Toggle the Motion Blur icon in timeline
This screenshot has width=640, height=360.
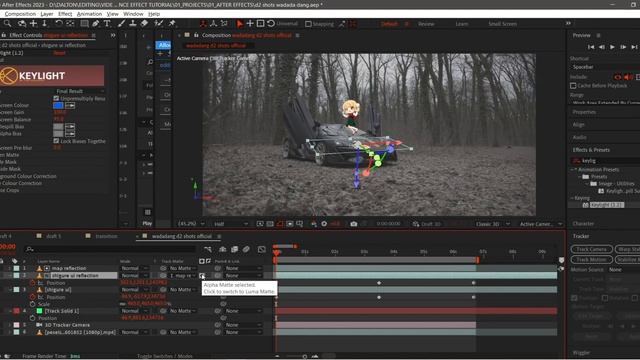click(246, 249)
